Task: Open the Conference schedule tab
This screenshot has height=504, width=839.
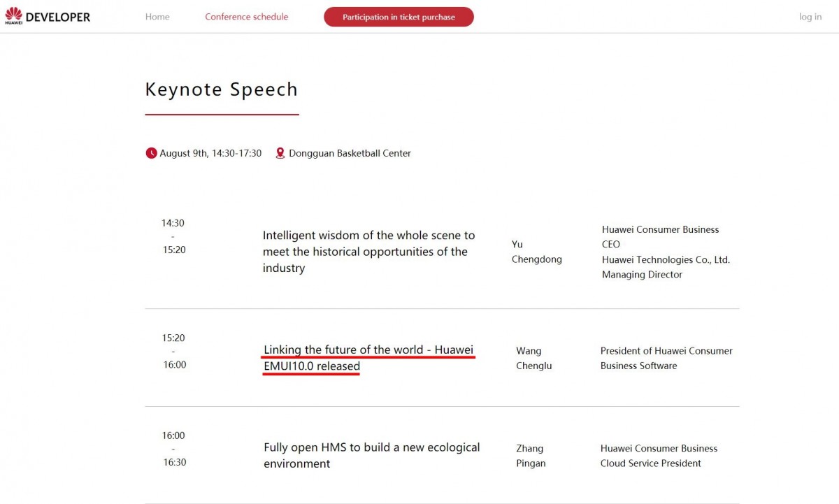Action: (246, 17)
